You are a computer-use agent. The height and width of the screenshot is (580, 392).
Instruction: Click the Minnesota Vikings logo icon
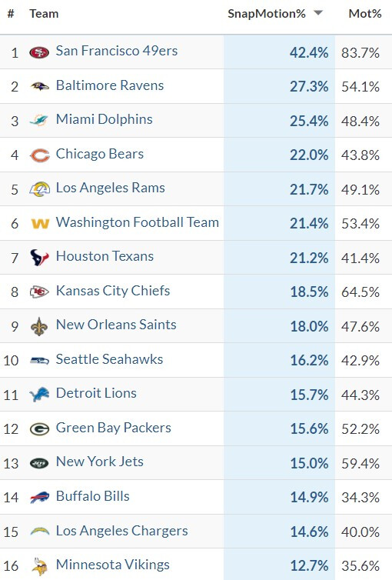point(39,566)
